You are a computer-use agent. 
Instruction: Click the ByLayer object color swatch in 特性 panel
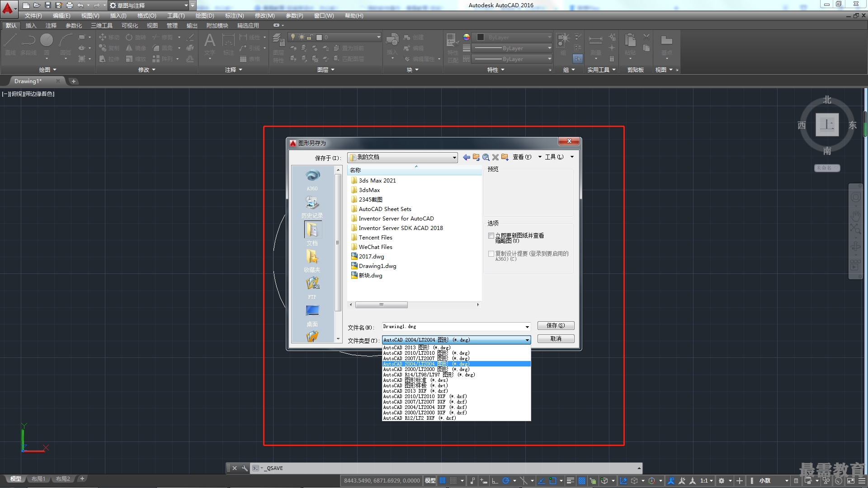pos(481,37)
